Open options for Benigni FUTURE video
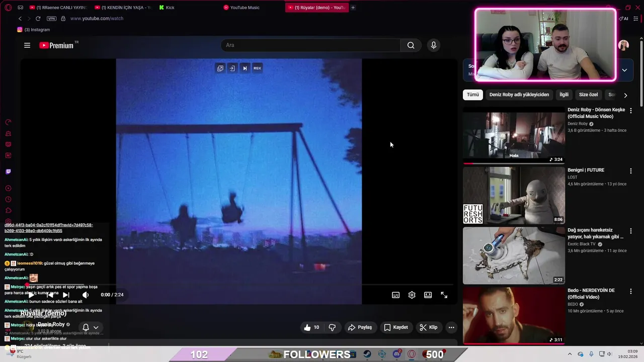This screenshot has height=362, width=644. tap(630, 171)
